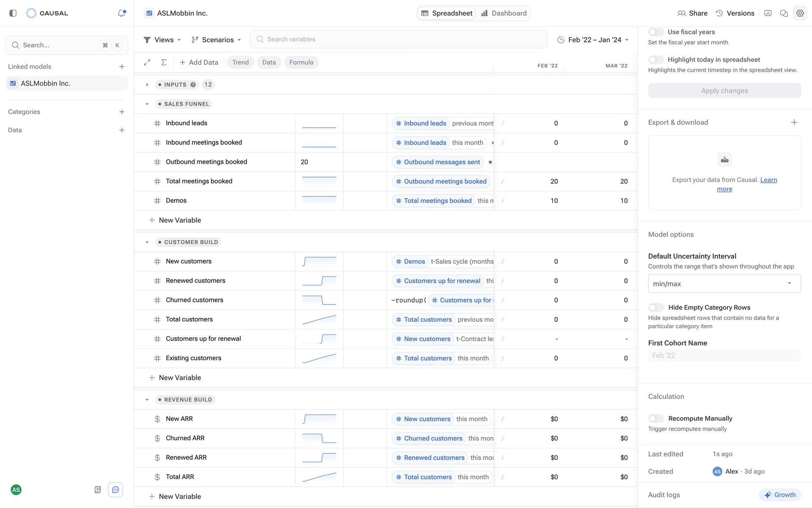Open the Learn more export link

[768, 180]
